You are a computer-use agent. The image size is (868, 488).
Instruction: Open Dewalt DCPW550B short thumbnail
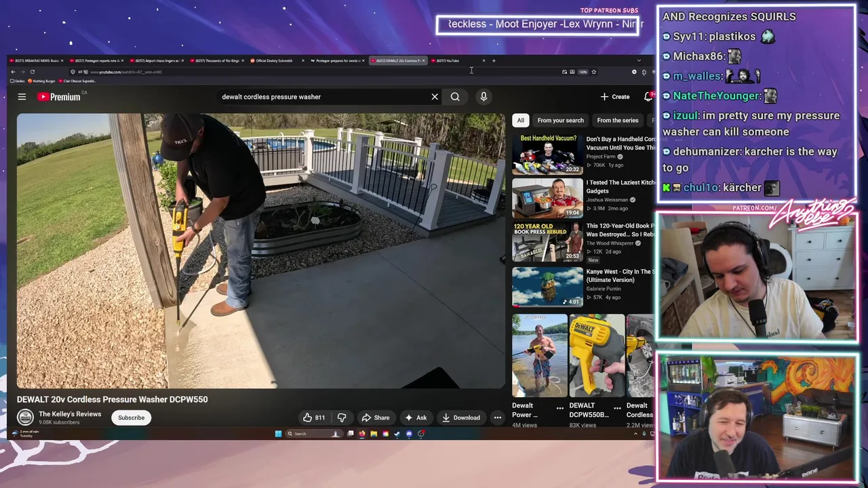(597, 355)
